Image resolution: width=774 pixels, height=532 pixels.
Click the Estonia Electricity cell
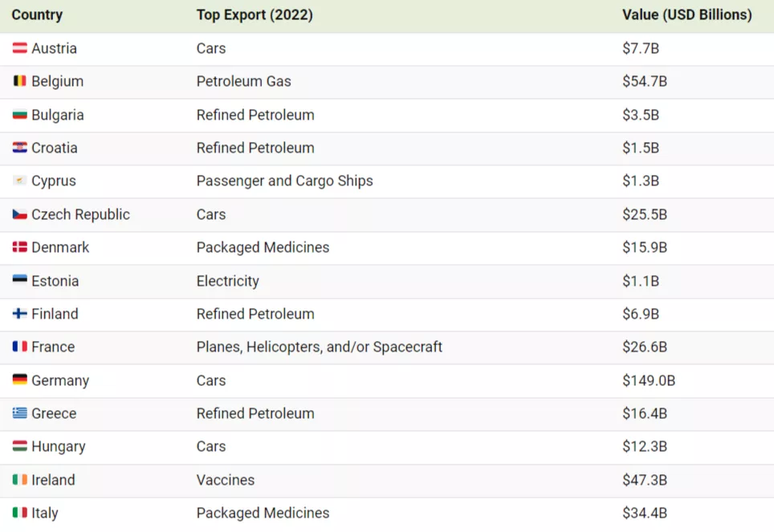227,281
